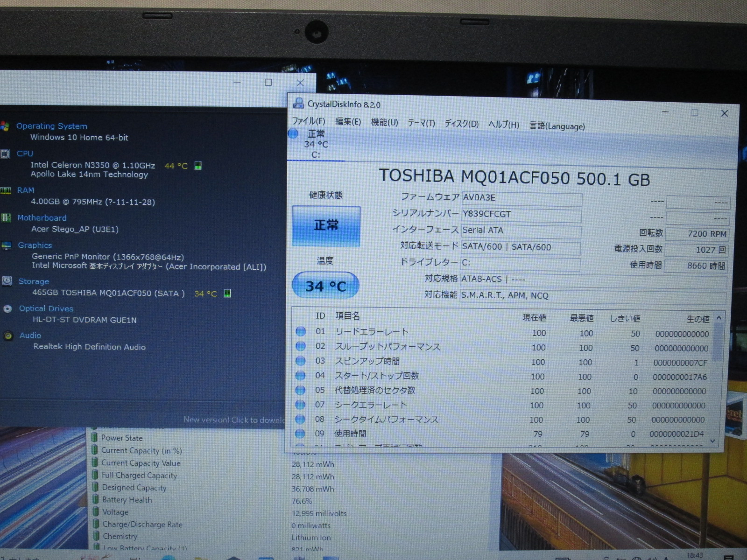The width and height of the screenshot is (747, 560).
Task: Click the 34 °C temperature button
Action: (325, 286)
